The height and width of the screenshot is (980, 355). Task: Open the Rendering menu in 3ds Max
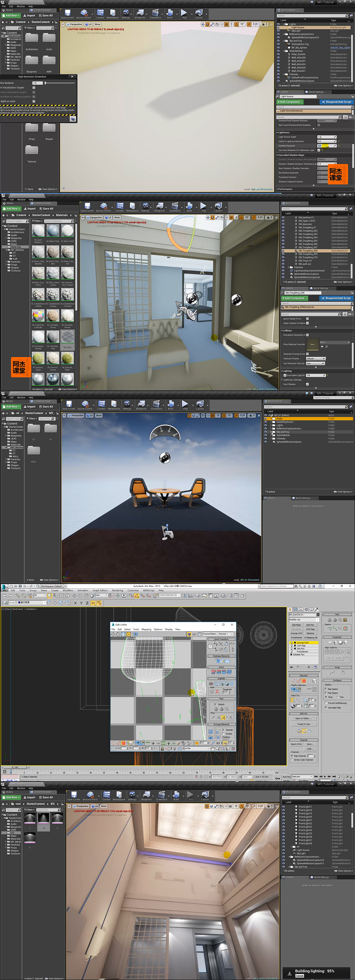point(117,590)
